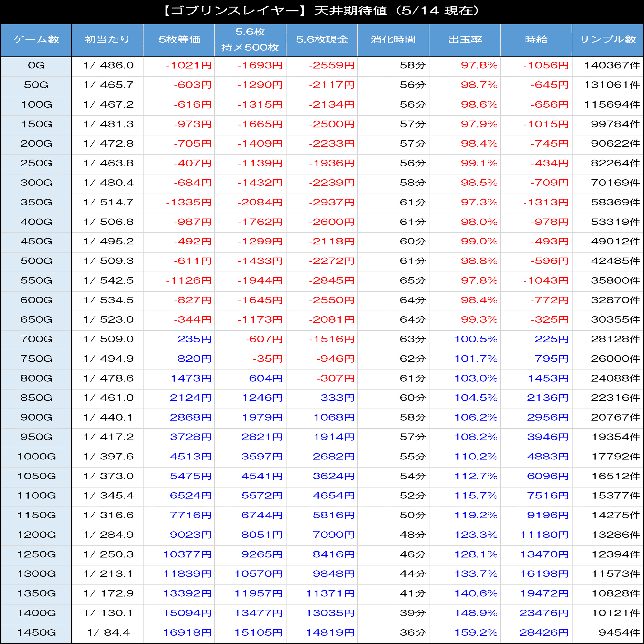This screenshot has width=644, height=644.
Task: Click the 1/ 84.4 probability cell
Action: point(108,633)
